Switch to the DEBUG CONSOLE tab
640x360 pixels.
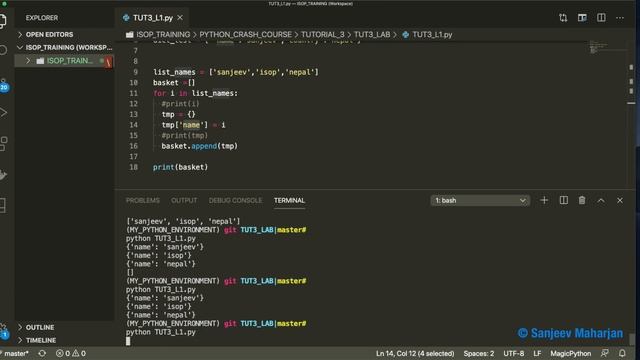pos(236,200)
